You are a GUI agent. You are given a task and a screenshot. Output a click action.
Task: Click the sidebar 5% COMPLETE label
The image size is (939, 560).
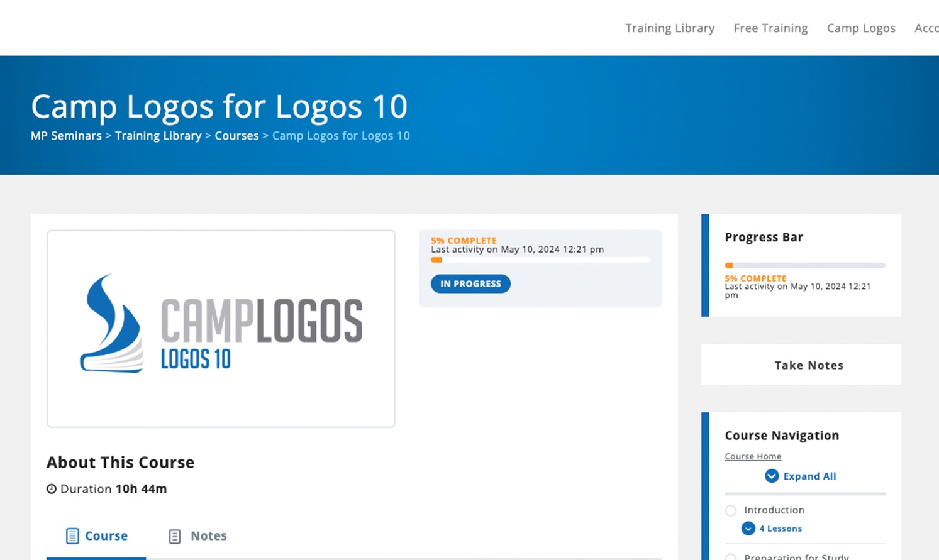tap(755, 278)
